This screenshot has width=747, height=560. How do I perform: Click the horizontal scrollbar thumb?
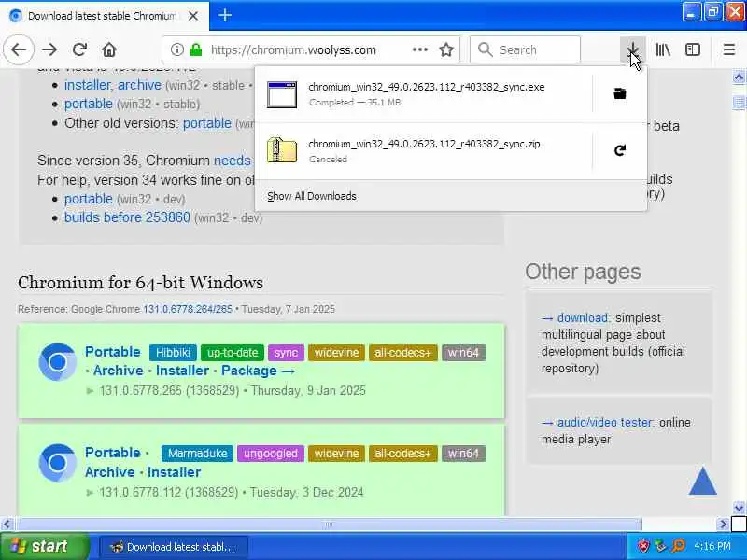[x=329, y=525]
